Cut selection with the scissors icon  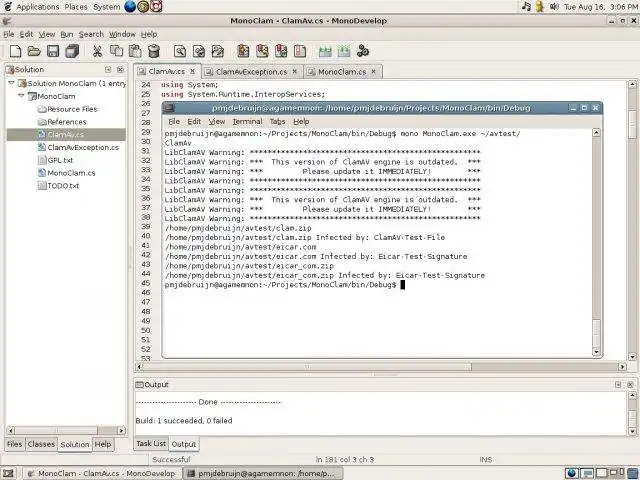(97, 51)
